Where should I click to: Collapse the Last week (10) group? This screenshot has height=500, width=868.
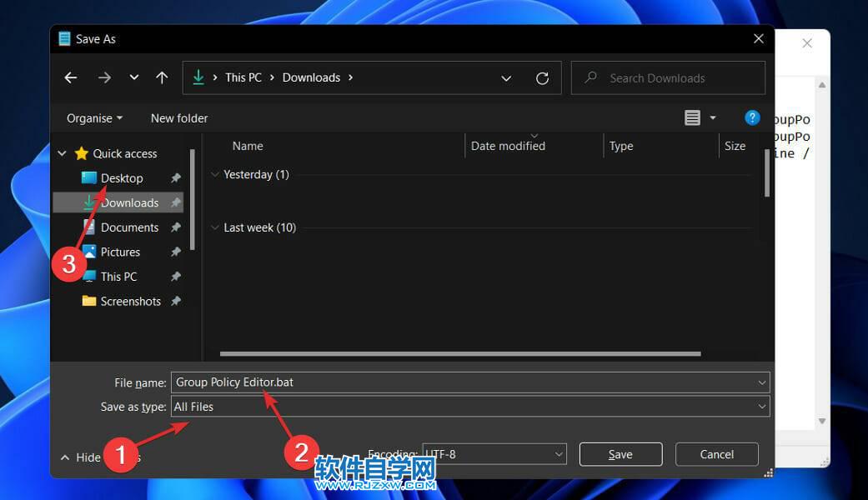[215, 227]
